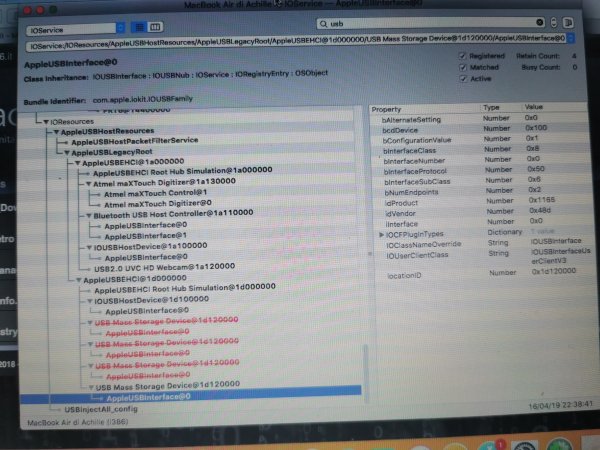Screen dimensions: 600x450
Task: Select AppleUSBHostPacketFilterService row
Action: pyautogui.click(x=135, y=141)
